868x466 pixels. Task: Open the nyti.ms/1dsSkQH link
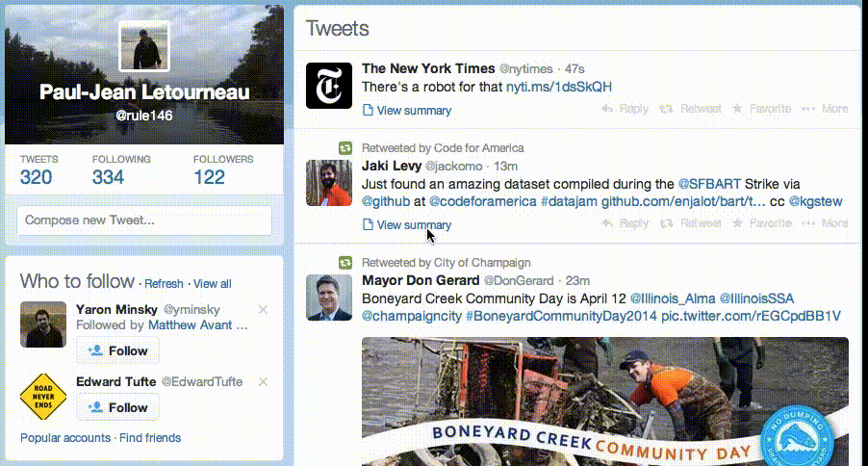click(x=559, y=87)
